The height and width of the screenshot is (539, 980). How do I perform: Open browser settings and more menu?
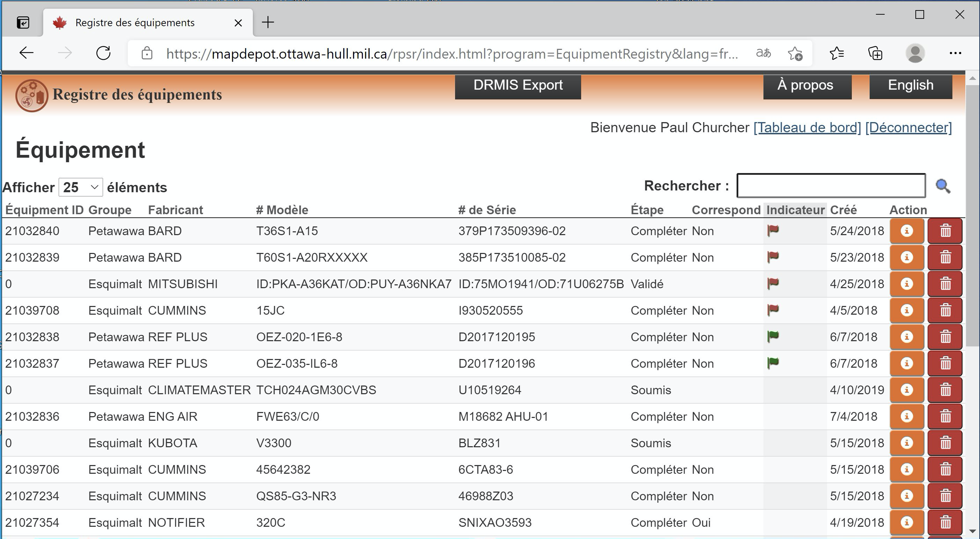coord(955,54)
